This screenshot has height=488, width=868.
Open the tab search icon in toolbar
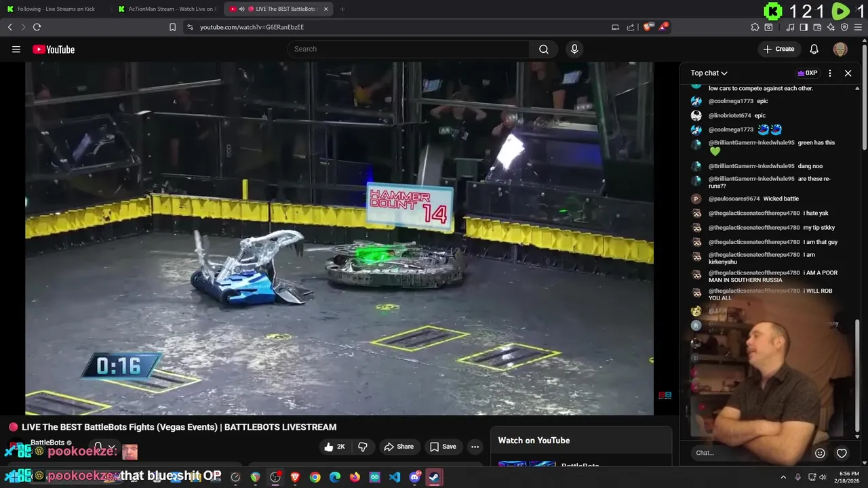768,27
